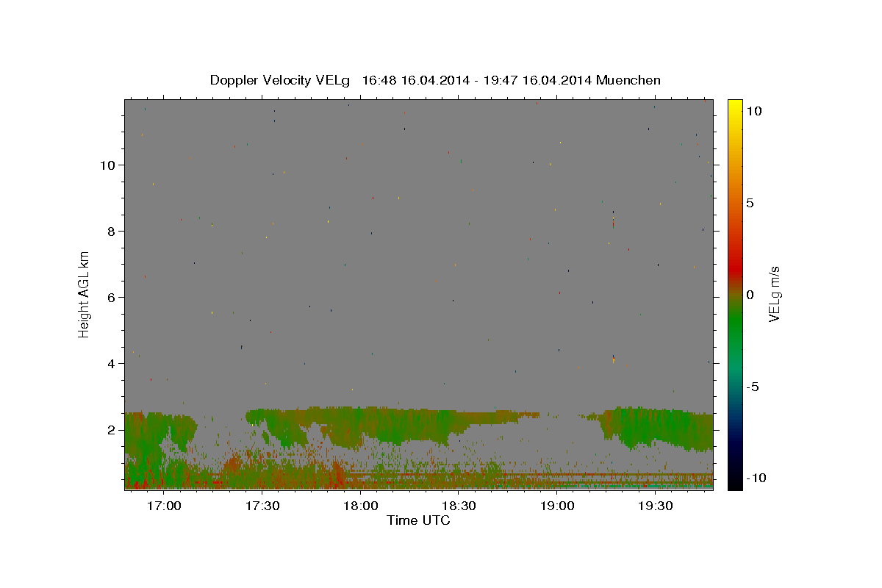Click the colorbar value -5
The width and height of the screenshot is (882, 588).
click(x=753, y=387)
